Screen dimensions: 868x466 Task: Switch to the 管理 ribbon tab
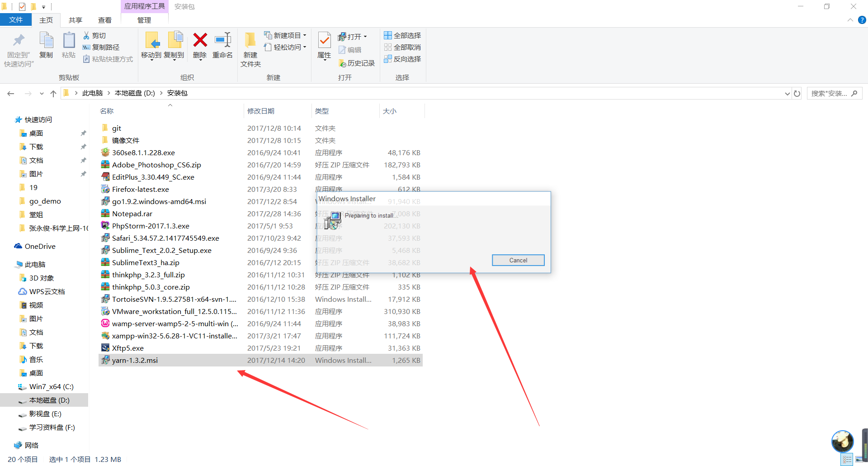point(144,20)
